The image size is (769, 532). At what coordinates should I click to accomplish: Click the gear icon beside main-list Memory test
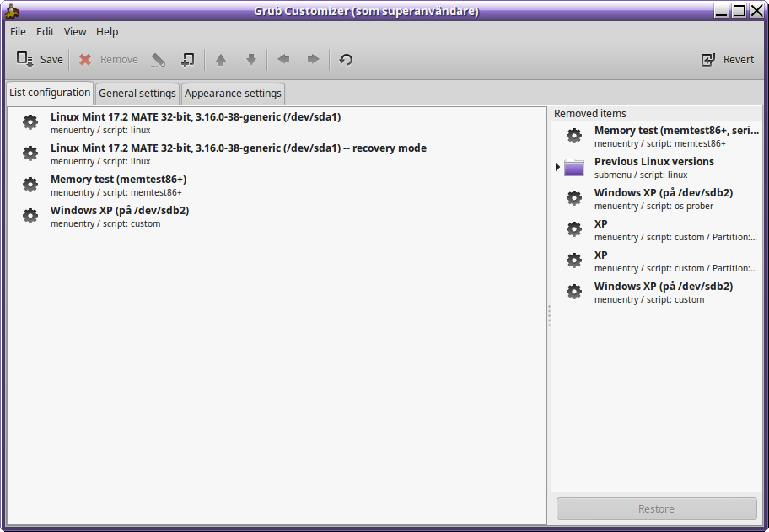(x=30, y=185)
